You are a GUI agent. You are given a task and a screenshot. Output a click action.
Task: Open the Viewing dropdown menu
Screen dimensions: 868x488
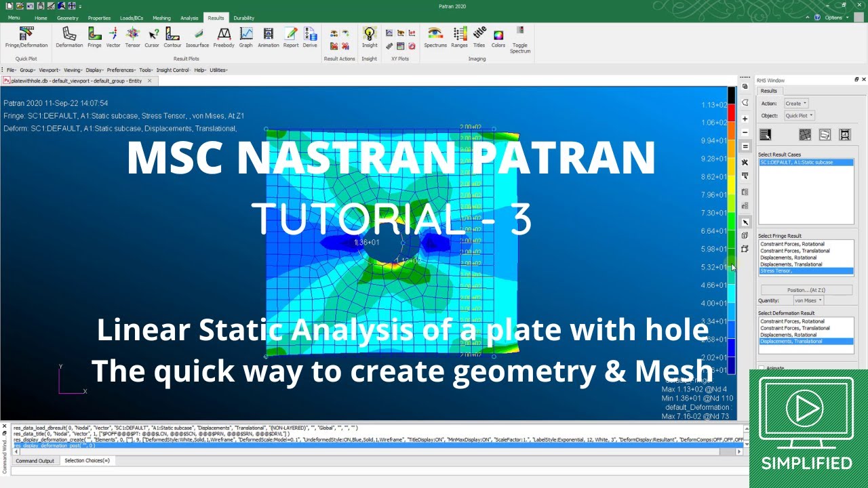[x=73, y=70]
